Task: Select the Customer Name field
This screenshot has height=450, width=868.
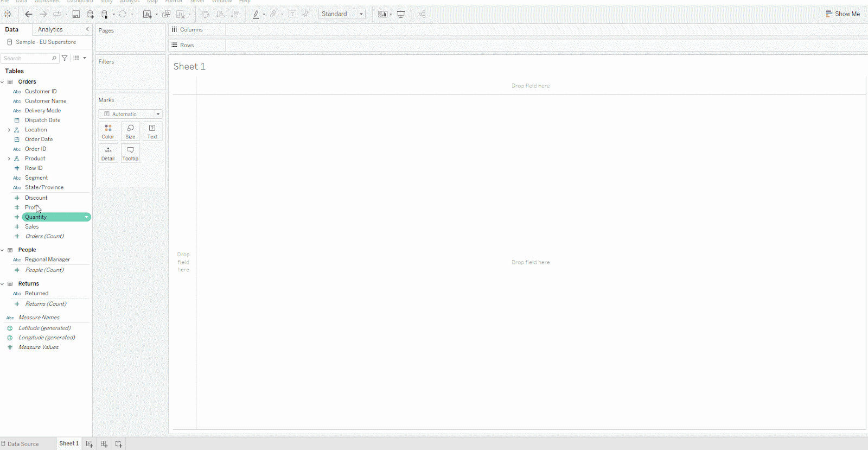Action: pos(46,101)
